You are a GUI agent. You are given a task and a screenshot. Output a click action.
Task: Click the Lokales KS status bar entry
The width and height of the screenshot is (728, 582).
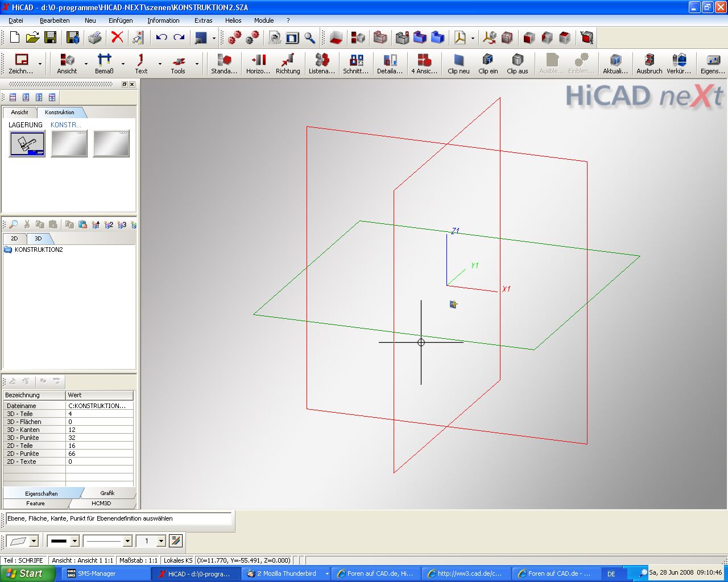pyautogui.click(x=178, y=560)
